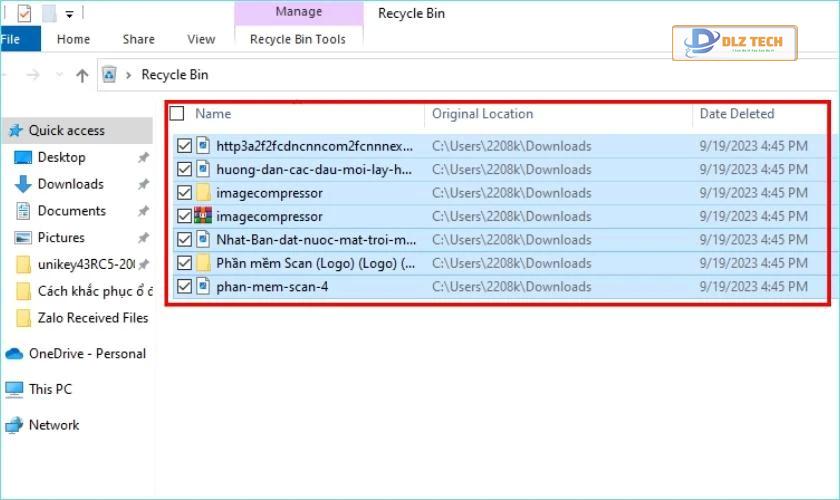Select the name Phần mềm Scan (Logo) (Logo)
The image size is (840, 500).
[316, 263]
